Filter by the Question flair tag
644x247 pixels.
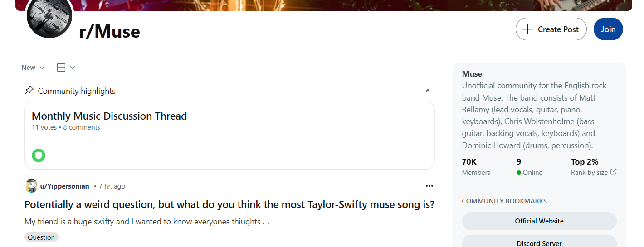click(x=41, y=237)
